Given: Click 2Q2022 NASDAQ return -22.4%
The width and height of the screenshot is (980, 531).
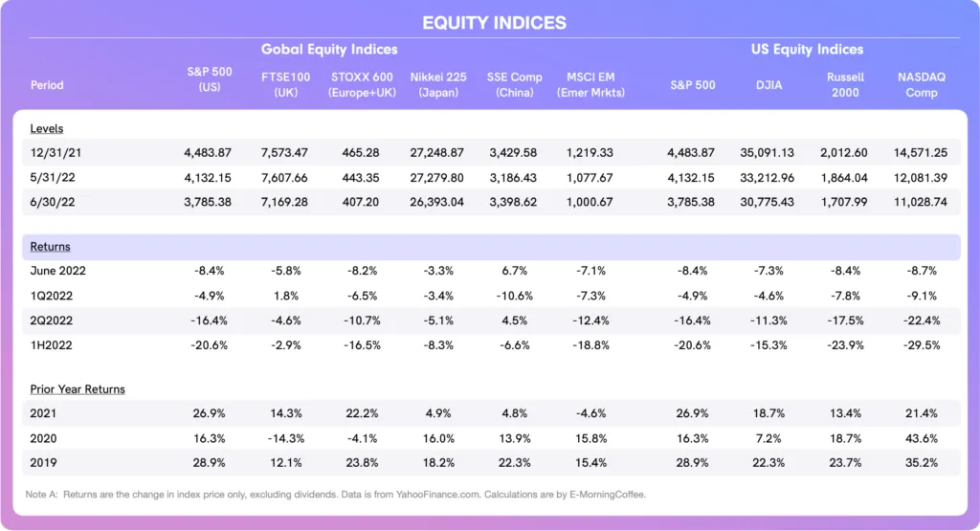Looking at the screenshot, I should click(x=922, y=321).
